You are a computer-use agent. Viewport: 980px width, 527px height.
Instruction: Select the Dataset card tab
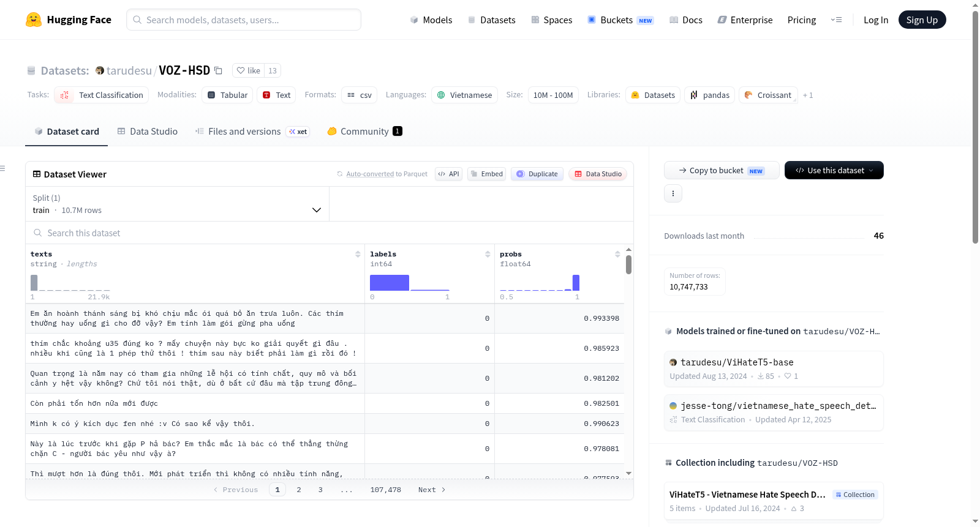point(67,132)
